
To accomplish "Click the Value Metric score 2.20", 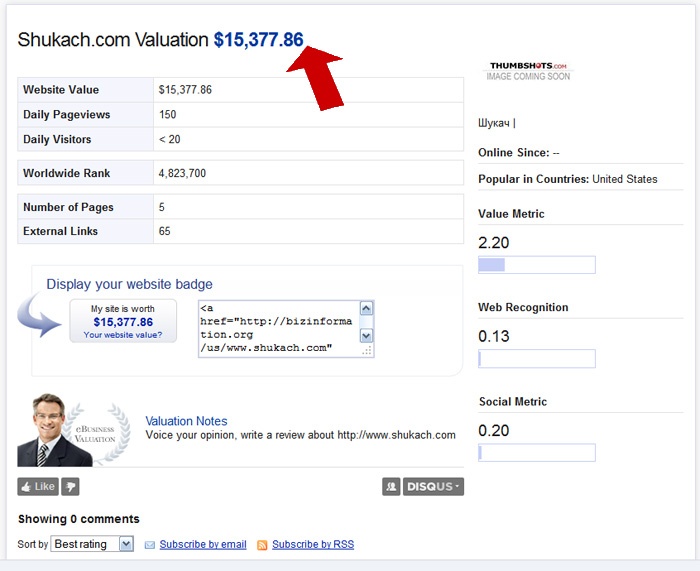I will [493, 243].
